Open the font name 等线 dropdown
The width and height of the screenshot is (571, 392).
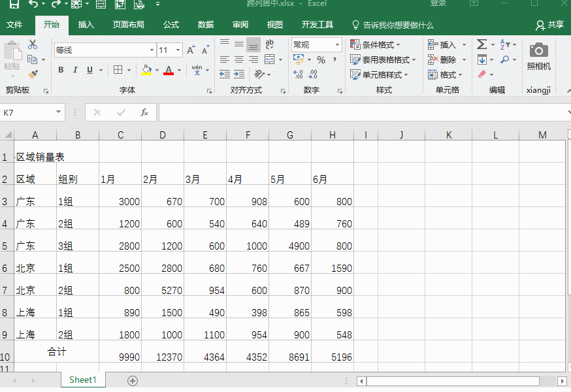coord(152,50)
